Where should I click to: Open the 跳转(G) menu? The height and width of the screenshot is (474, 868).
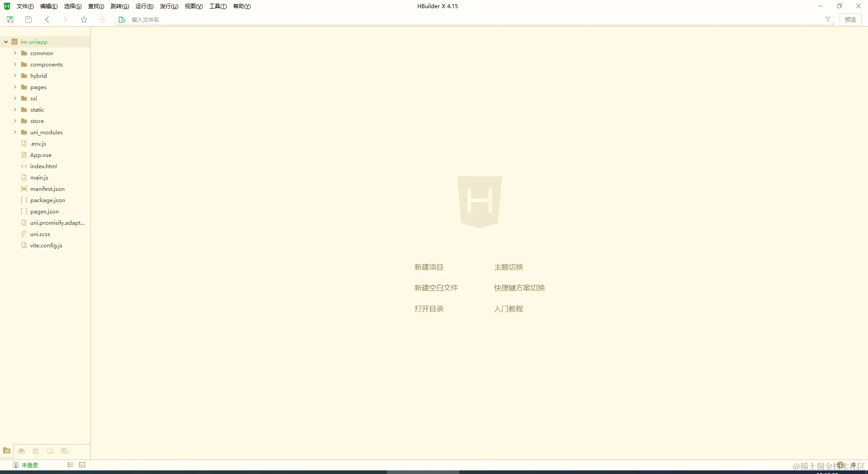tap(120, 6)
